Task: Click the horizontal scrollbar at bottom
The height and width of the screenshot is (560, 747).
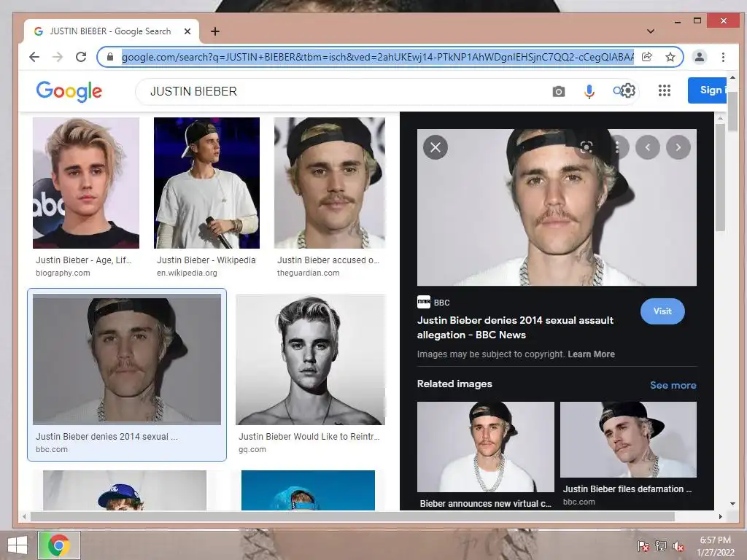Action: 352,517
